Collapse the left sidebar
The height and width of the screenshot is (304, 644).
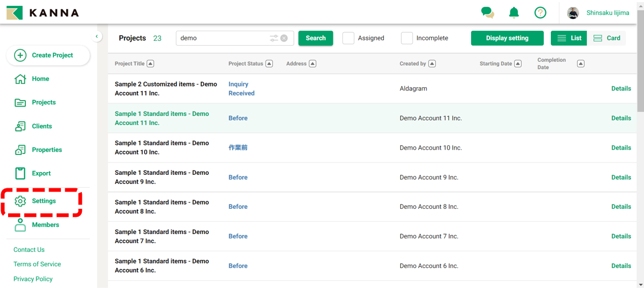(x=97, y=37)
